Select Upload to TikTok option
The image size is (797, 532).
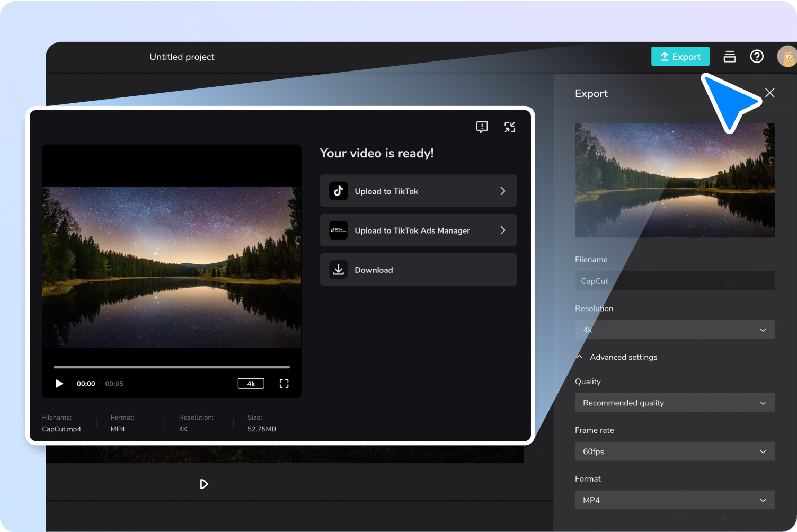(x=418, y=191)
